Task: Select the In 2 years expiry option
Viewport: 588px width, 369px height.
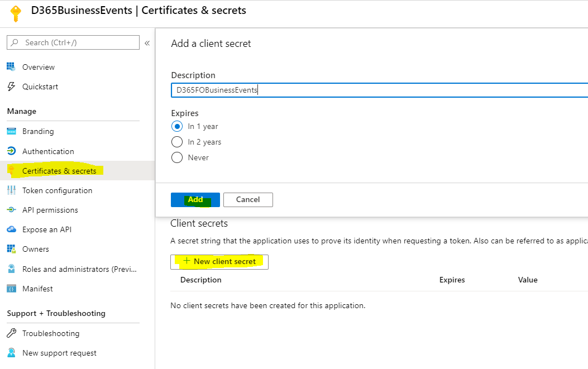Action: click(177, 142)
